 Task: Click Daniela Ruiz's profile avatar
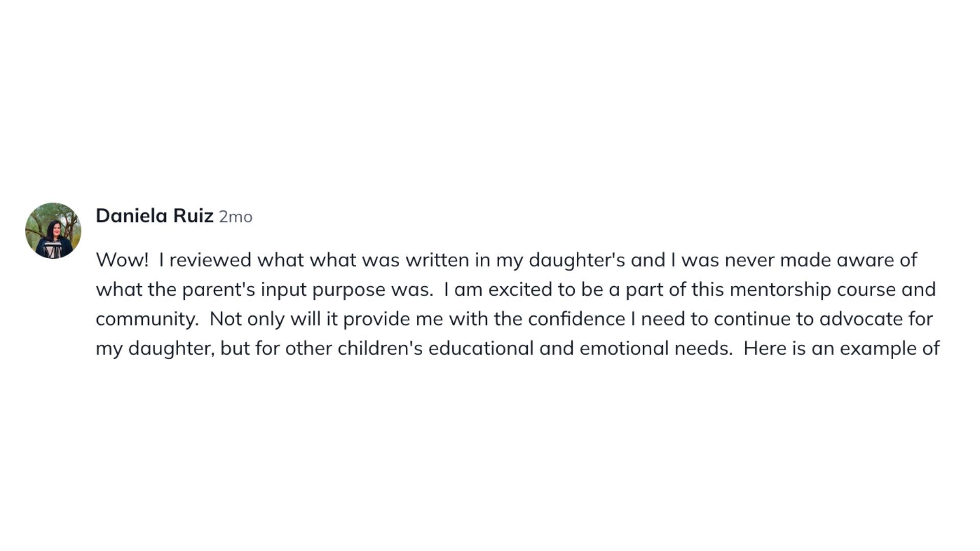pyautogui.click(x=53, y=231)
